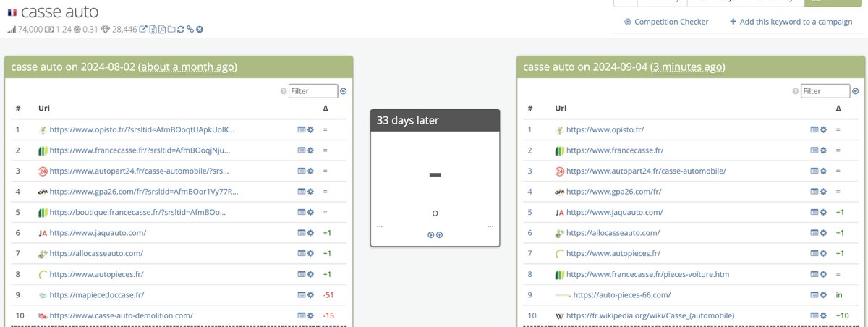The width and height of the screenshot is (868, 327).
Task: Click right panel delta column header
Action: tap(838, 108)
